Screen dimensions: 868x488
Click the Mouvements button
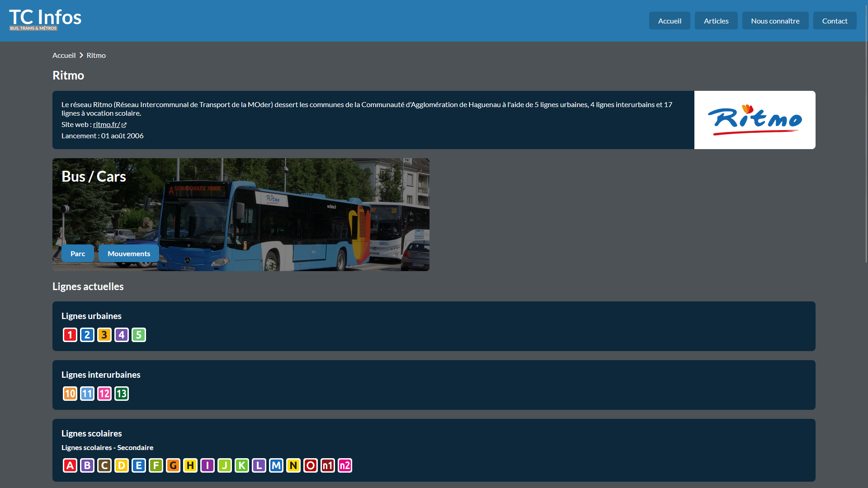129,253
